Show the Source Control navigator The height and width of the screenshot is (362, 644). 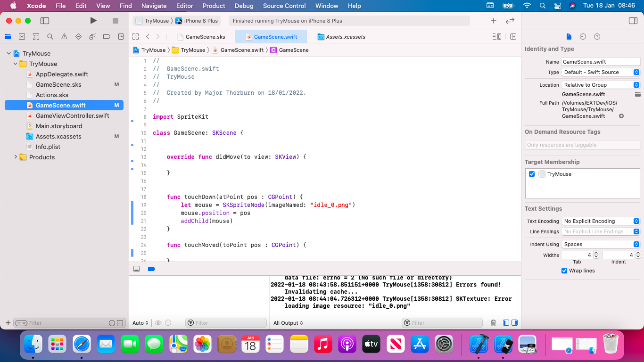click(x=22, y=37)
